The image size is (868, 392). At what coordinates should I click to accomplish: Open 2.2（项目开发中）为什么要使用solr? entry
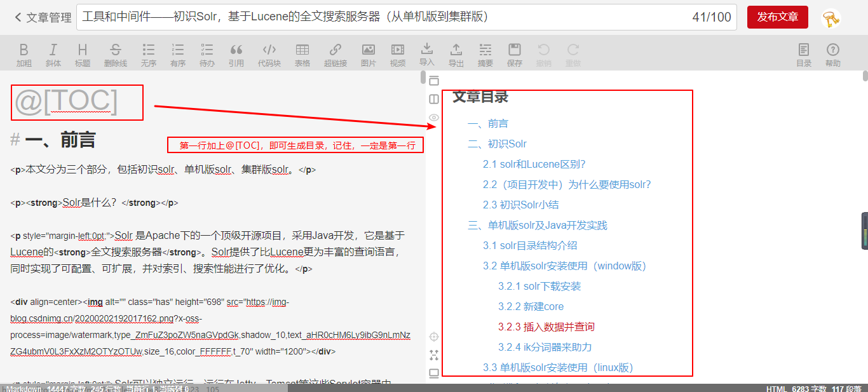click(x=567, y=185)
